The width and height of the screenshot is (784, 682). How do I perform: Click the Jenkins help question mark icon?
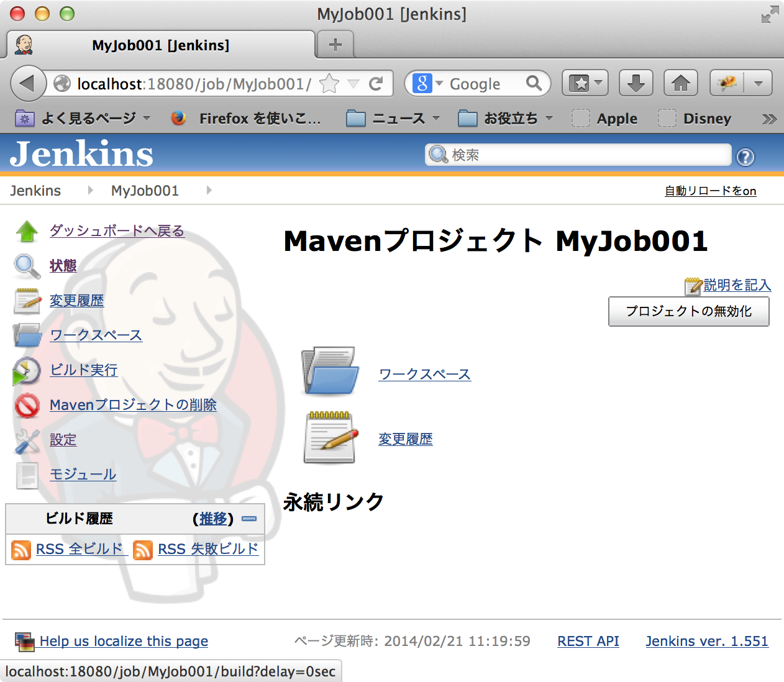745,157
